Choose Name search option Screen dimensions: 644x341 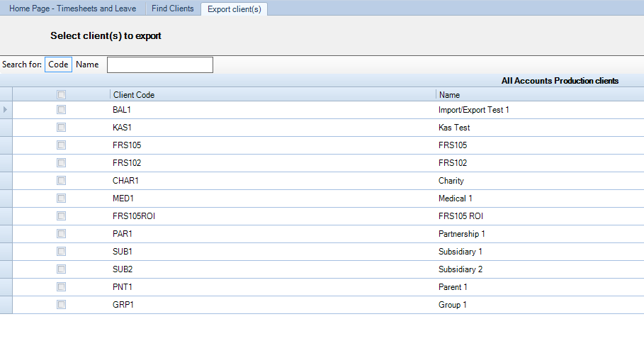point(87,65)
